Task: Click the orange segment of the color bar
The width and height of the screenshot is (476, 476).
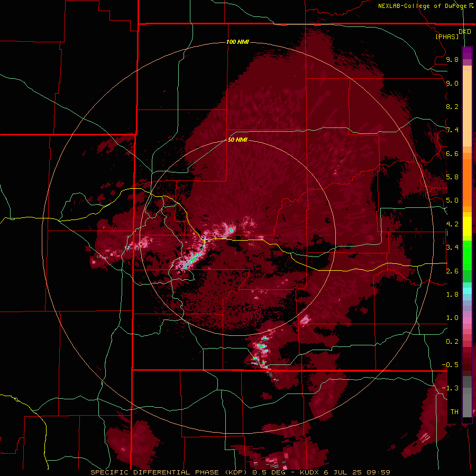Action: (x=467, y=182)
